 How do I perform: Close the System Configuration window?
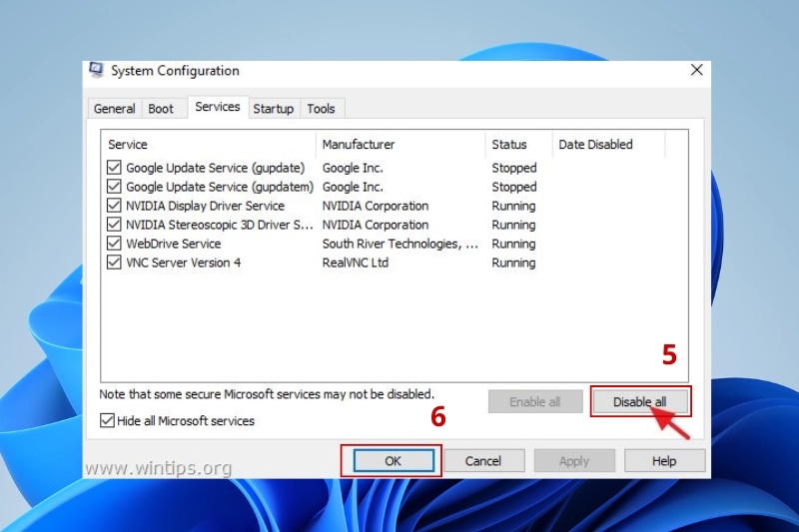(x=696, y=70)
